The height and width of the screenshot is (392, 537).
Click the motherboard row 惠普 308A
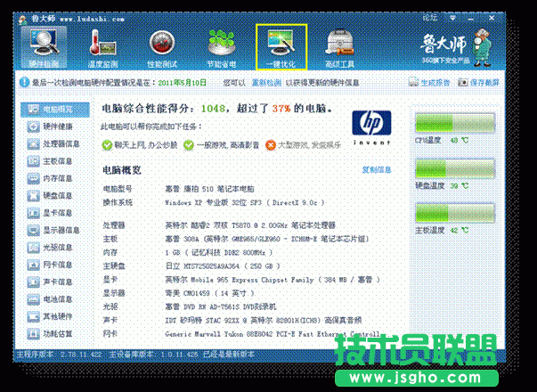[x=236, y=239]
